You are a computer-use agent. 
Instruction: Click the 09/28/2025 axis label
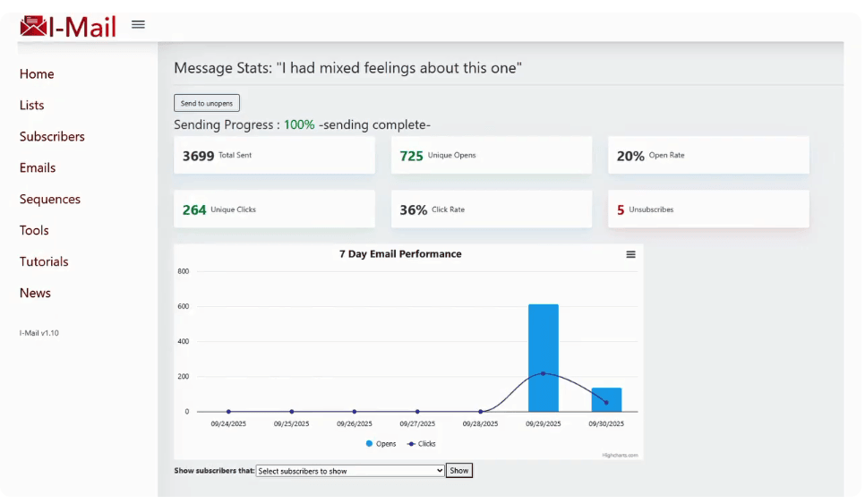[480, 424]
